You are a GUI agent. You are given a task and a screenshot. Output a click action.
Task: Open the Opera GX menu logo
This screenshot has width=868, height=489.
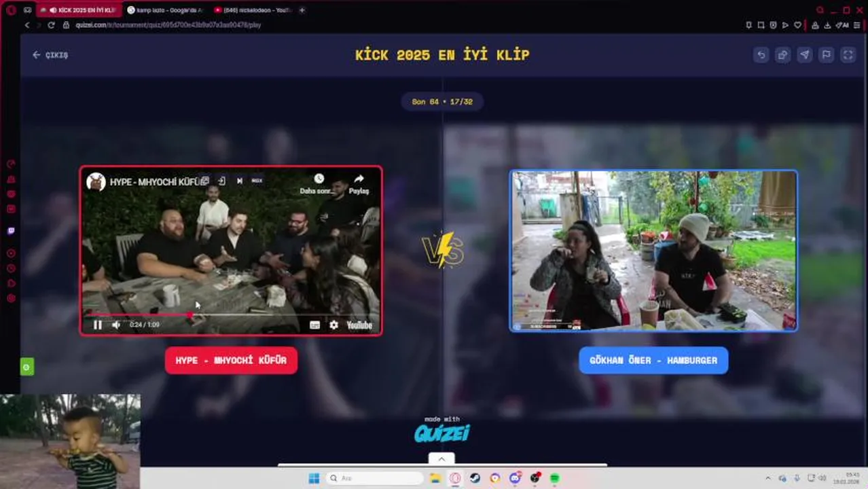[x=10, y=10]
